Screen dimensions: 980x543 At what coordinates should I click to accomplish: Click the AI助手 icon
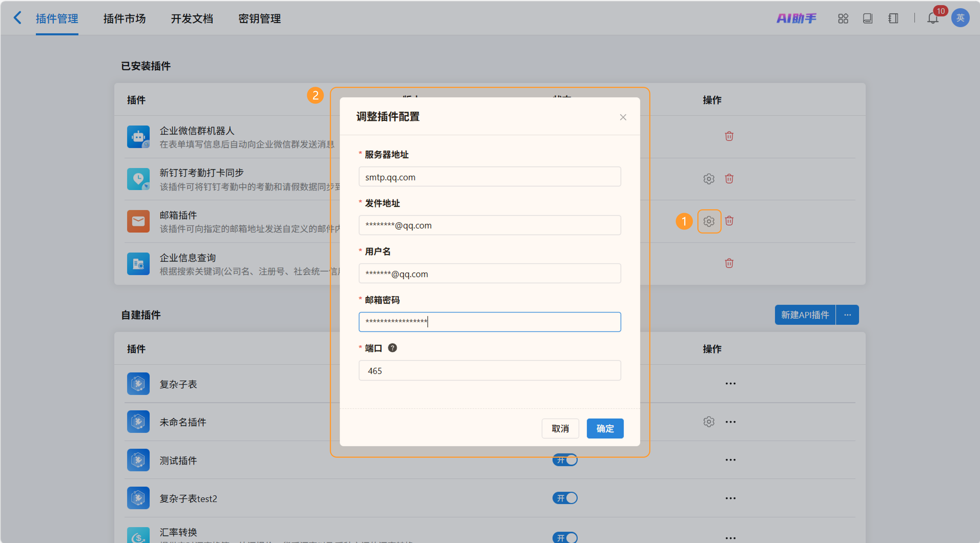pyautogui.click(x=796, y=18)
